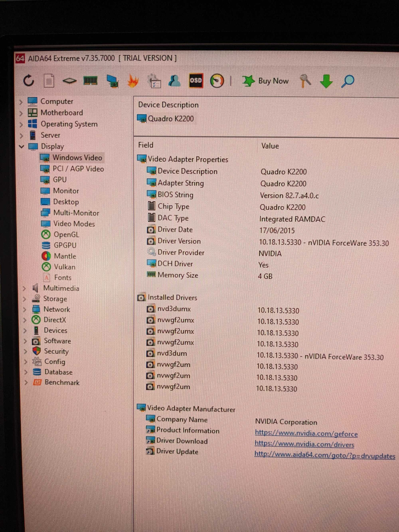399x532 pixels.
Task: Open the SensorPanel gauge icon
Action: click(217, 81)
